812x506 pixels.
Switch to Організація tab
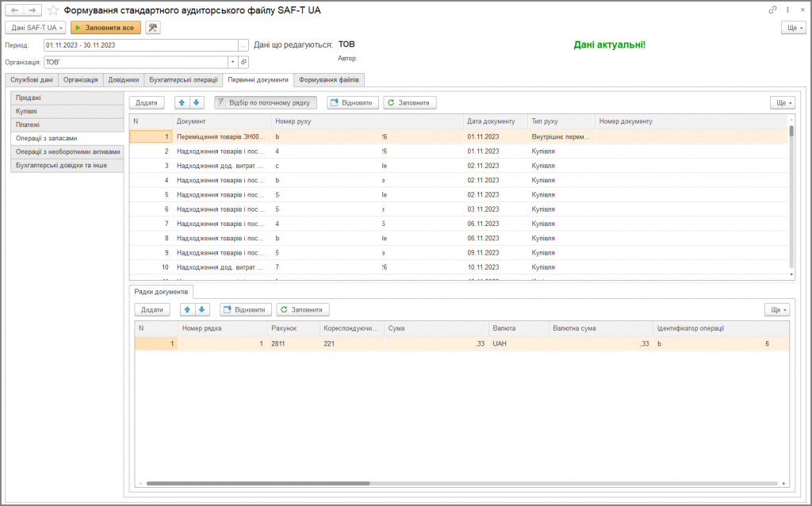point(81,80)
